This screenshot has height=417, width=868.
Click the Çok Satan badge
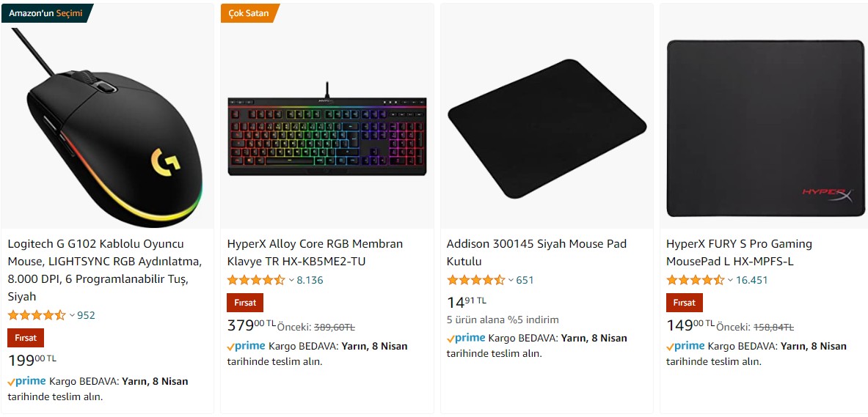249,13
